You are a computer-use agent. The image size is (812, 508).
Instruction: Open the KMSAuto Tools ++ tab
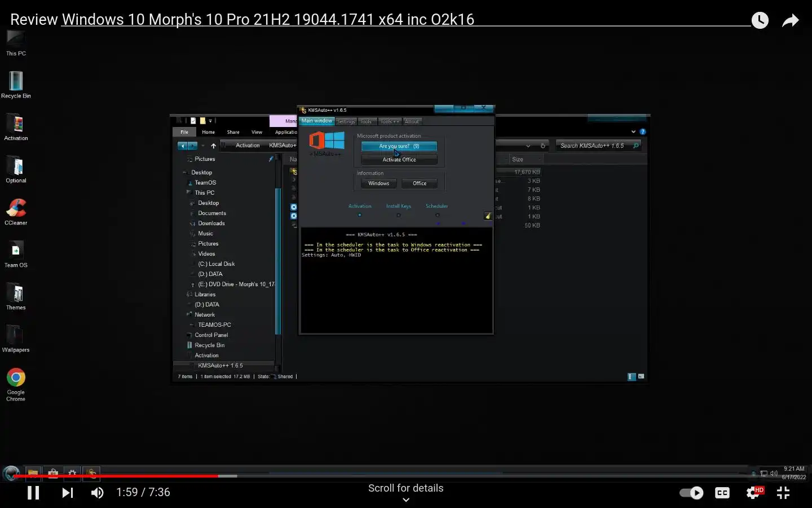pyautogui.click(x=390, y=121)
